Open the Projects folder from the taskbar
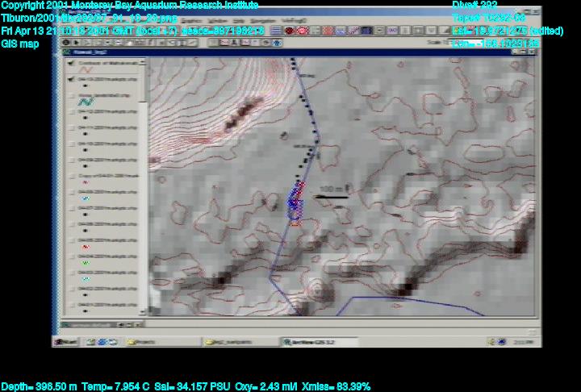 (142, 342)
